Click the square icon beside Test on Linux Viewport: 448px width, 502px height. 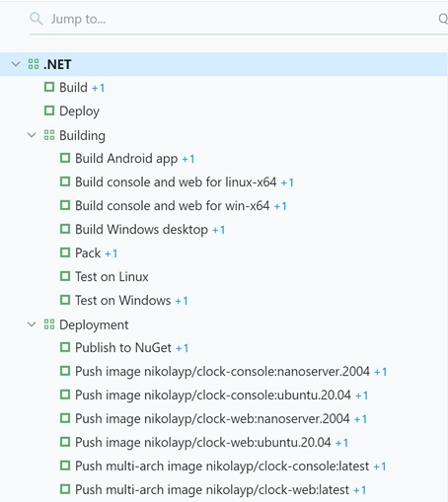65,276
